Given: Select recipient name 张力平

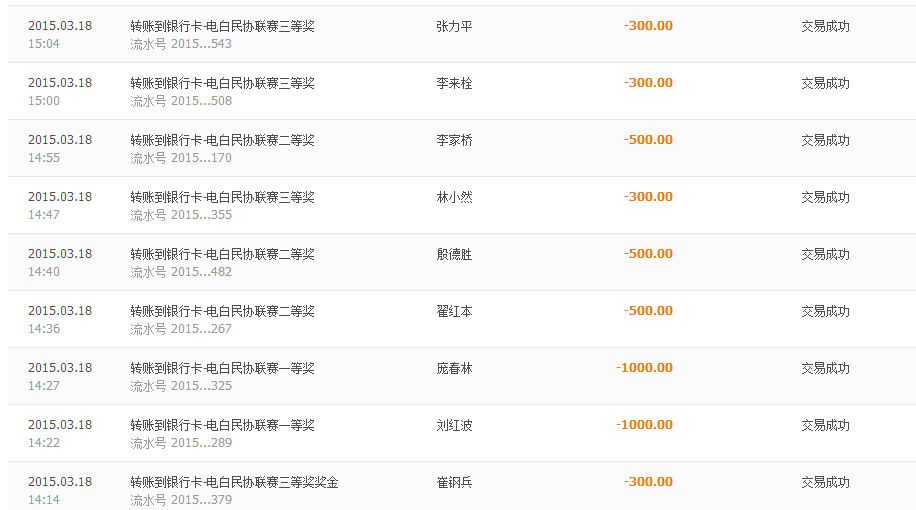Looking at the screenshot, I should coord(454,26).
